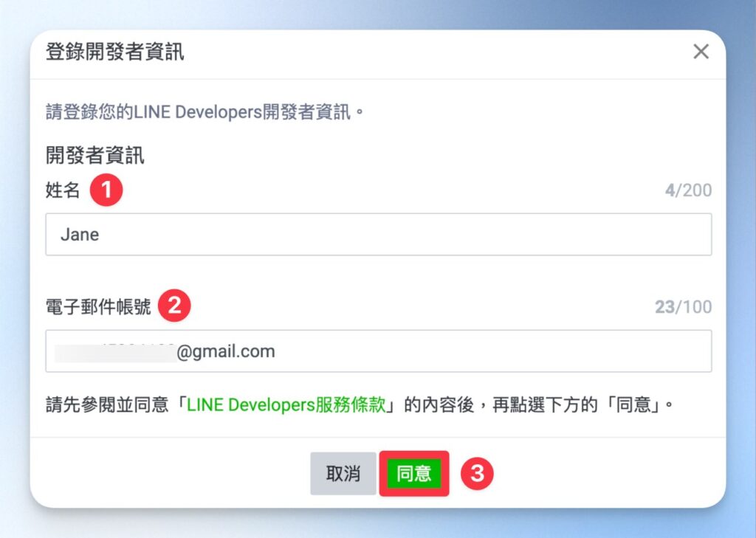Click the 姓名 label

(x=63, y=190)
